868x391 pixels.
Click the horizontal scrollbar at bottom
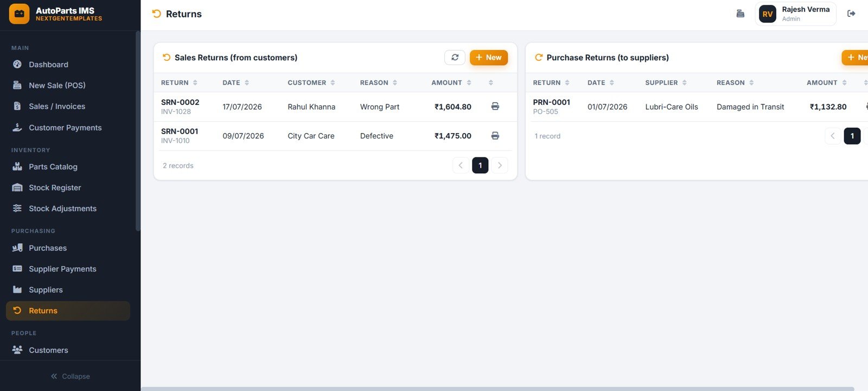coord(497,389)
